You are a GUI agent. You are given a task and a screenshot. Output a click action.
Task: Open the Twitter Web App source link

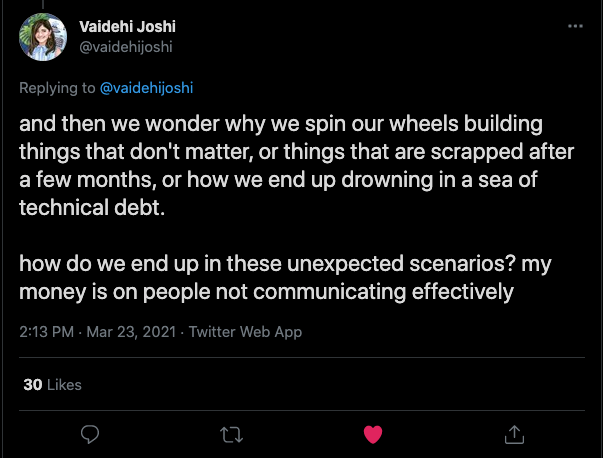[x=245, y=332]
